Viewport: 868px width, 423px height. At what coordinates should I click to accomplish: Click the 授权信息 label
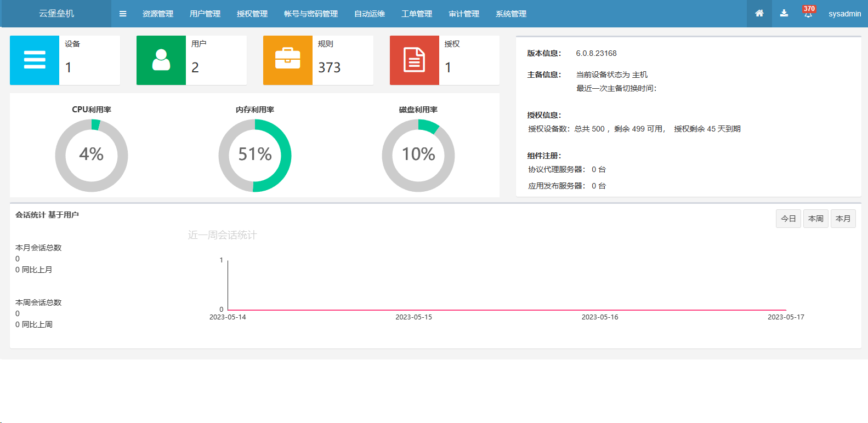click(544, 115)
